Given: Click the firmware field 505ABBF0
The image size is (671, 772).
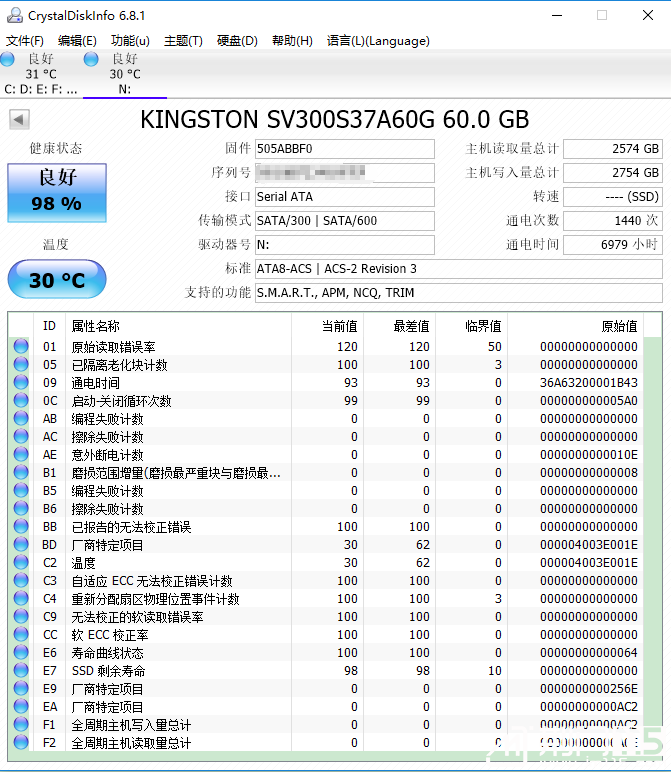Looking at the screenshot, I should click(344, 149).
